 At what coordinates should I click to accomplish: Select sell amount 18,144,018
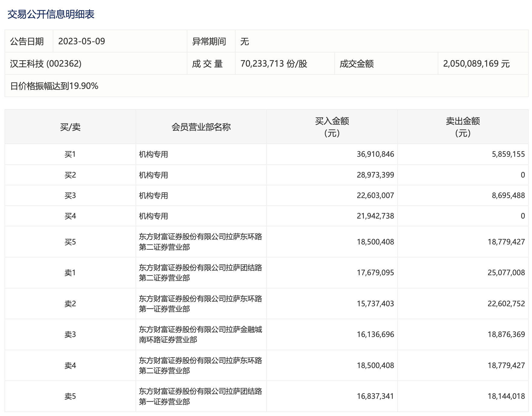(x=506, y=396)
